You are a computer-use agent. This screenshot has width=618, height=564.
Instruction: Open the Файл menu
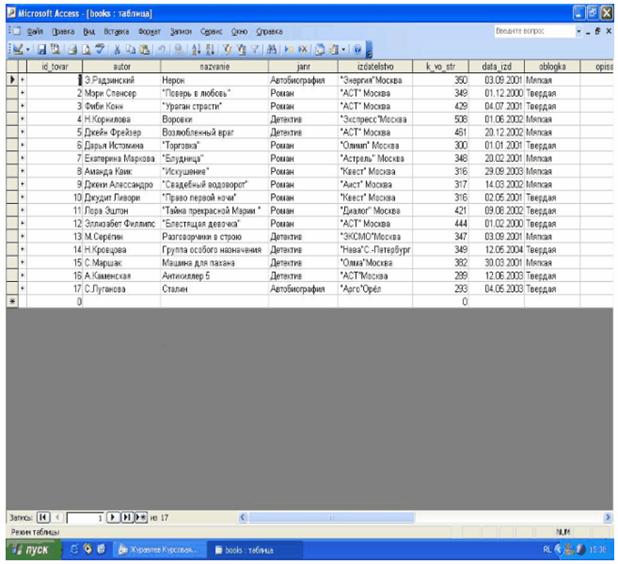[35, 31]
